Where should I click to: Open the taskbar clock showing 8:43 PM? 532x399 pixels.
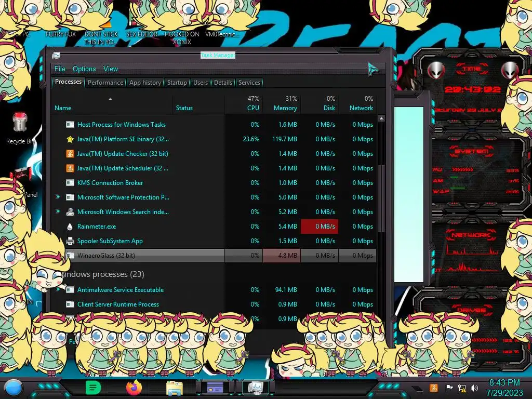point(504,388)
